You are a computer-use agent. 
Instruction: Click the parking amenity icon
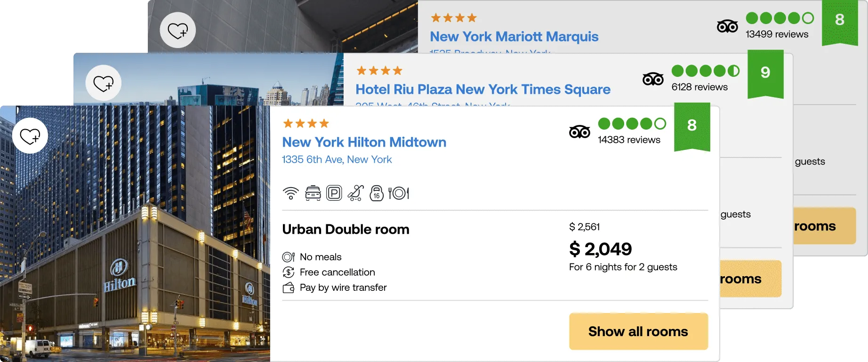334,193
